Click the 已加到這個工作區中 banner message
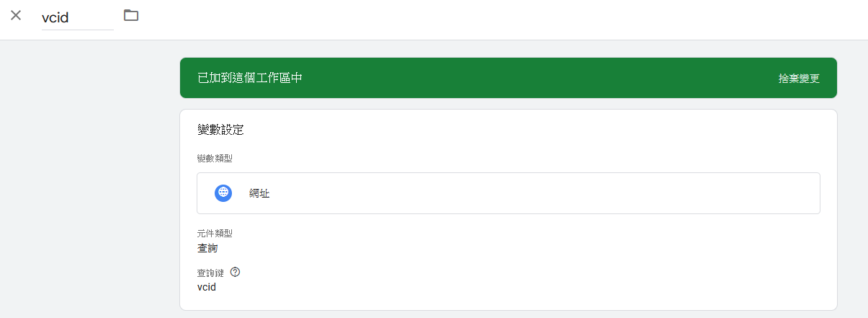This screenshot has height=318, width=868. [x=249, y=78]
